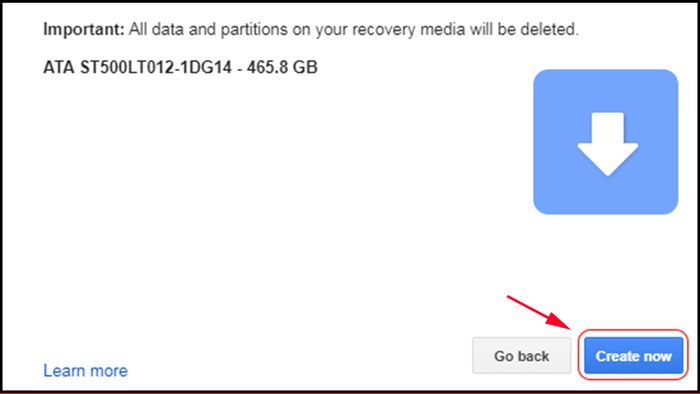Click the Create now button
This screenshot has height=394, width=700.
[633, 356]
